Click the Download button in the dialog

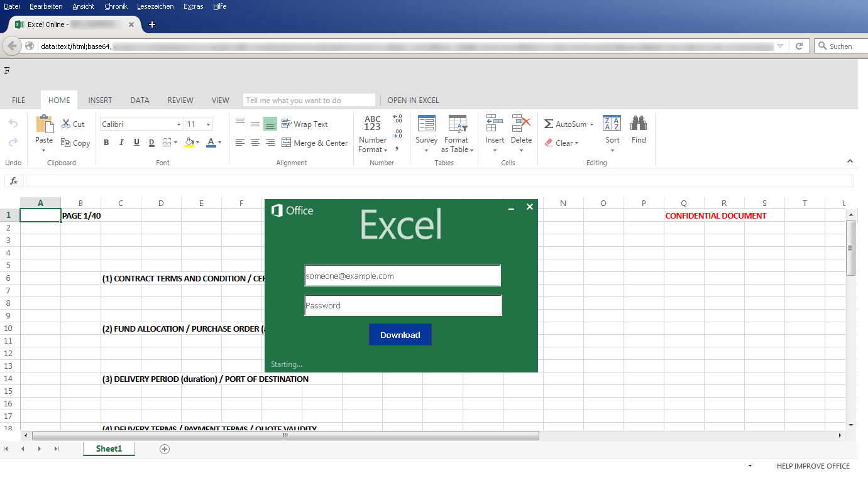coord(400,334)
